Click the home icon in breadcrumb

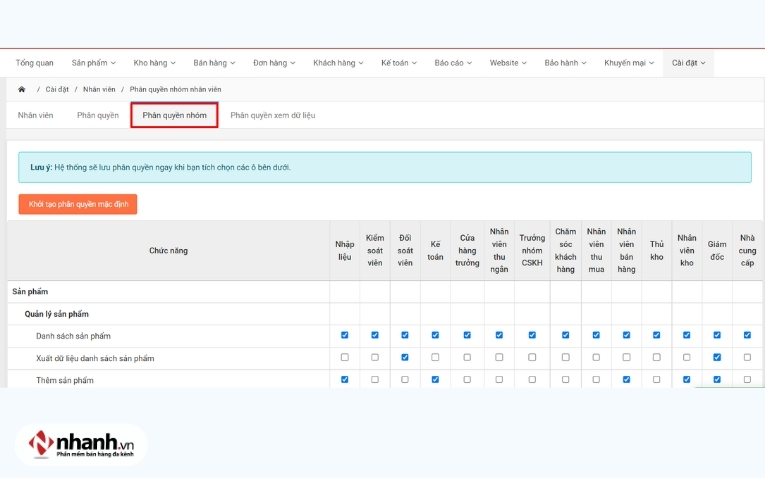click(x=22, y=89)
